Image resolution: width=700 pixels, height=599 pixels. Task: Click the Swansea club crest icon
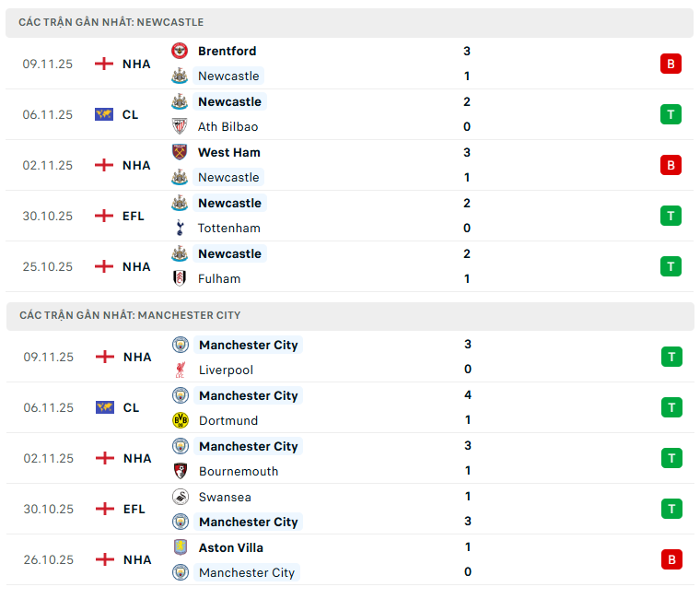[x=181, y=497]
